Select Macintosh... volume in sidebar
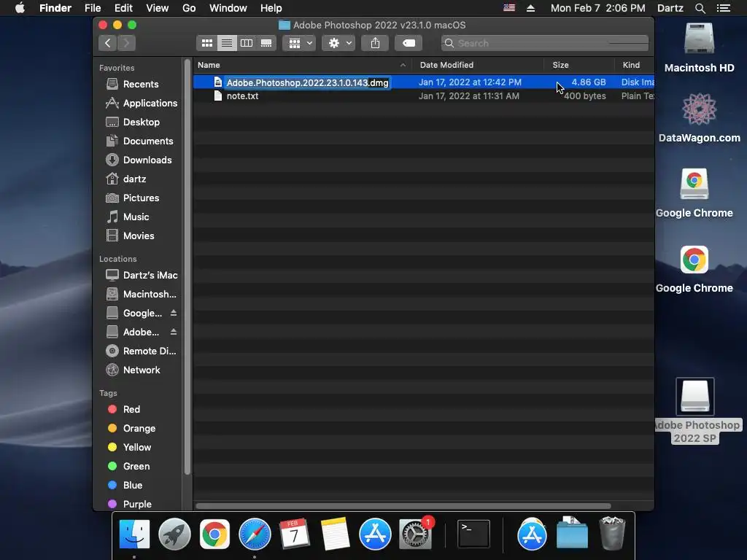 141,295
